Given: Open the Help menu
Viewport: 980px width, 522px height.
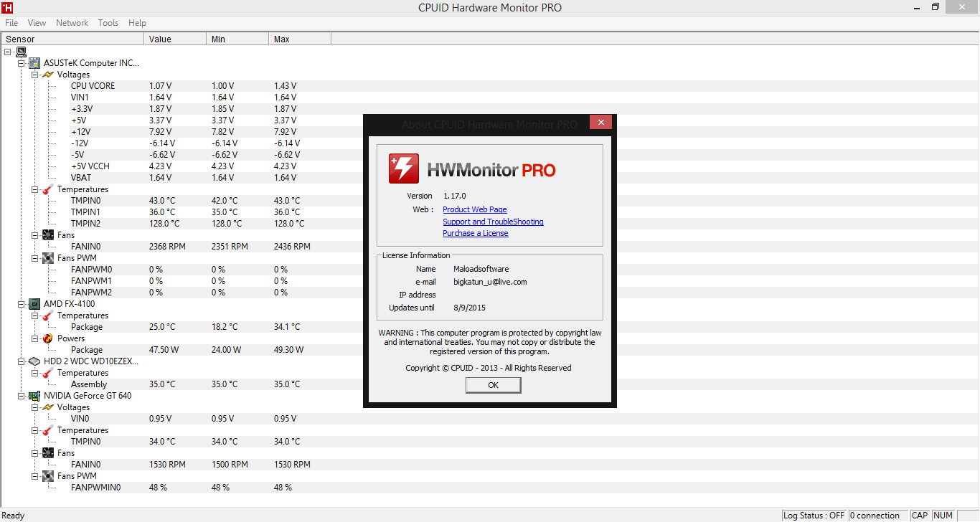Looking at the screenshot, I should (137, 23).
